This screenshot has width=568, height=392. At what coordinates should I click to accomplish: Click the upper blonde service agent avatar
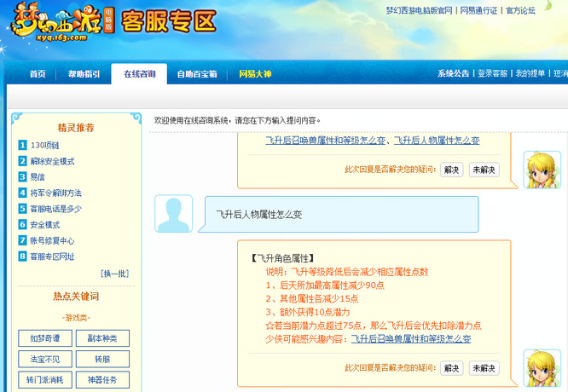pyautogui.click(x=542, y=170)
